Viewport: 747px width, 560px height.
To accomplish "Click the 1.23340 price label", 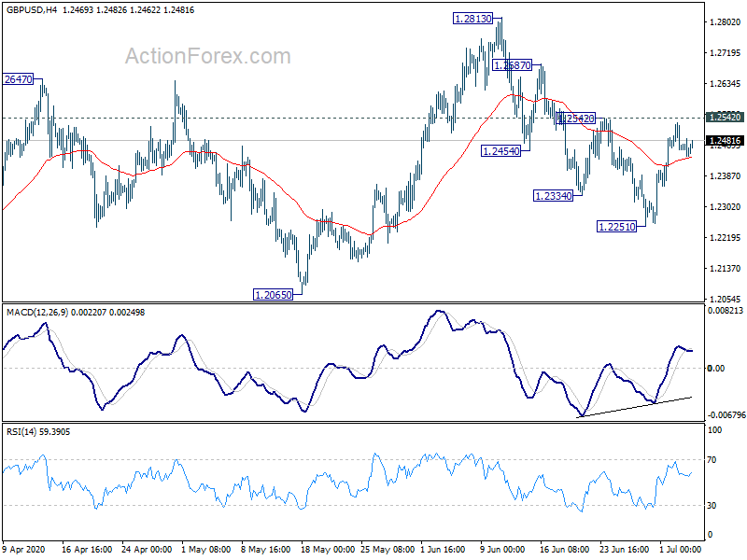I will coord(553,196).
